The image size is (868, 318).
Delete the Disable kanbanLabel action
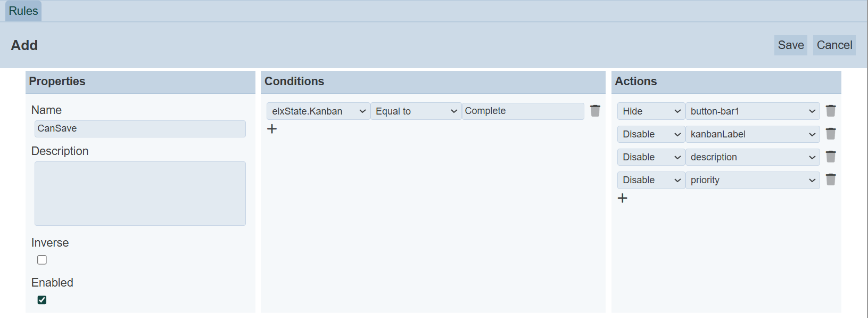tap(830, 134)
